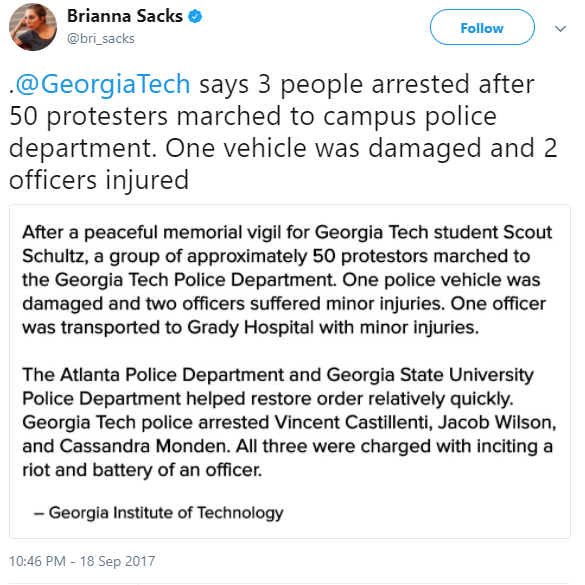The image size is (585, 585).
Task: Click the Brianna Sacks display name
Action: 125,16
